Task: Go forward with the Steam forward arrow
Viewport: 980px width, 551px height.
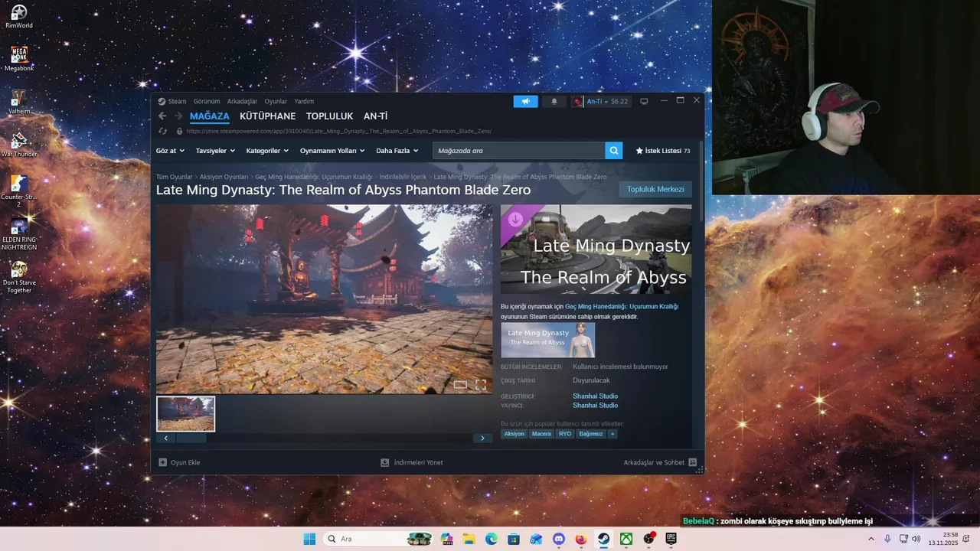Action: point(178,116)
